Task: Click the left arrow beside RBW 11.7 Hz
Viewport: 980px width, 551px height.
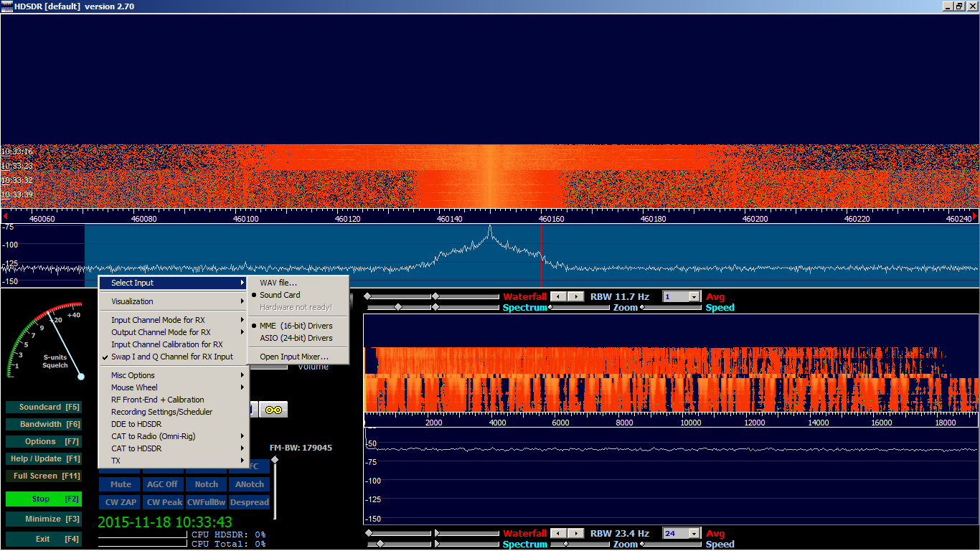Action: pyautogui.click(x=558, y=296)
